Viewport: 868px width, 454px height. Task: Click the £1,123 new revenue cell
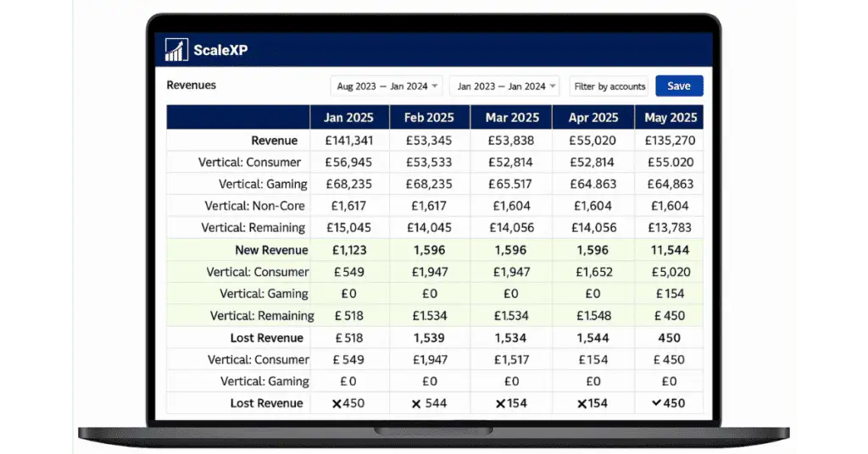(349, 250)
